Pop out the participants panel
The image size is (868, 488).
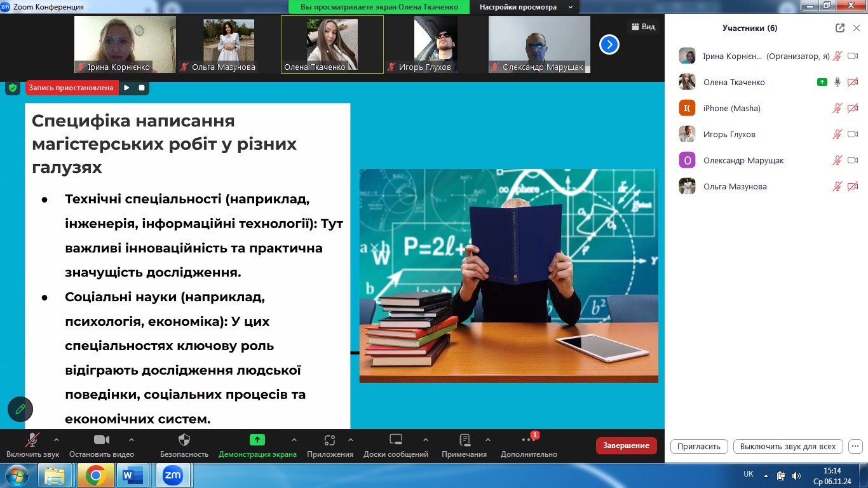coord(840,28)
